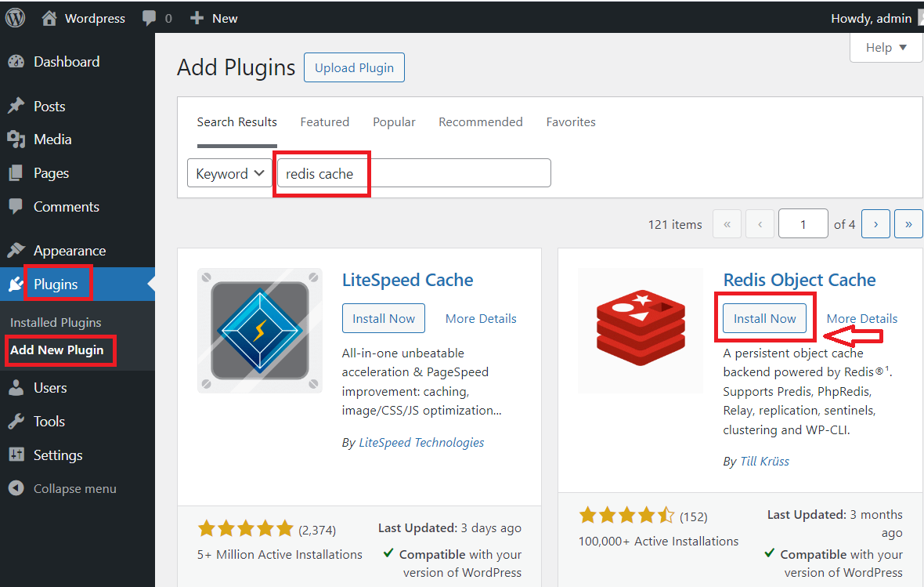Click the Redis Object Cache plugin logo
This screenshot has height=587, width=924.
point(641,329)
